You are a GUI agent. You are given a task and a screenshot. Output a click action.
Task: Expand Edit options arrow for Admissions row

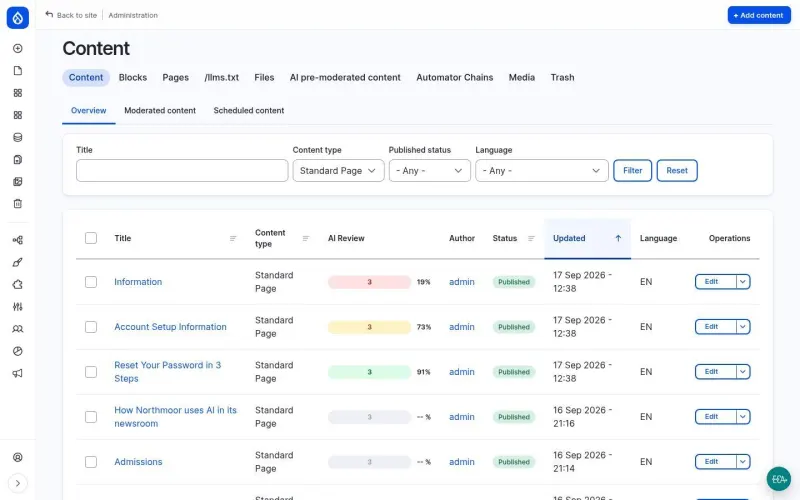(x=743, y=462)
